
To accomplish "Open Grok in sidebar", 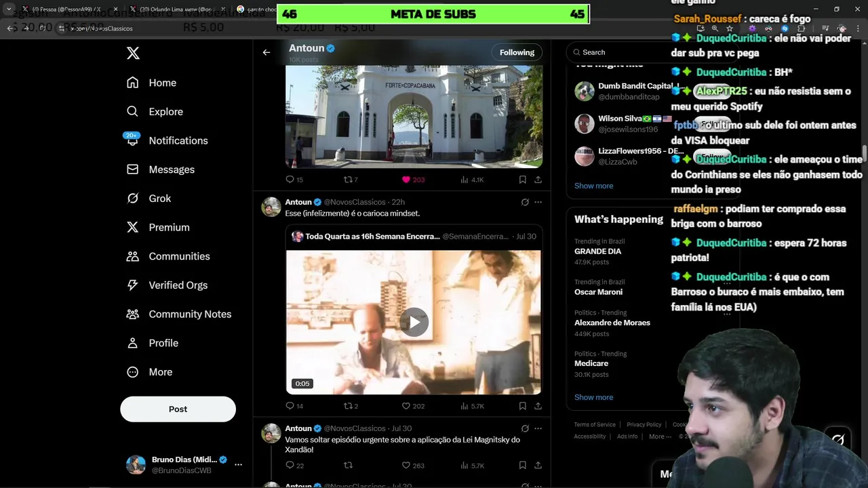I will tap(150, 199).
